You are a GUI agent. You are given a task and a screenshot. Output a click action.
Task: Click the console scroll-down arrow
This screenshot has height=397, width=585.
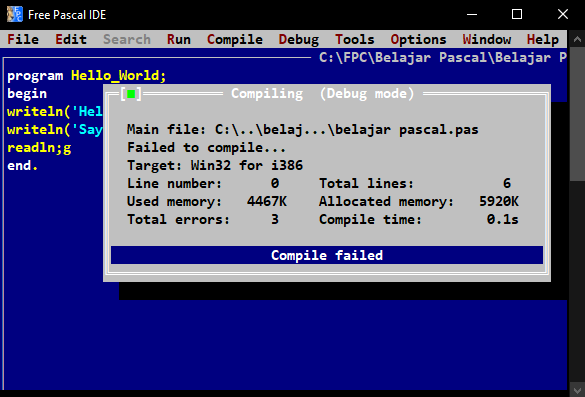click(x=577, y=390)
